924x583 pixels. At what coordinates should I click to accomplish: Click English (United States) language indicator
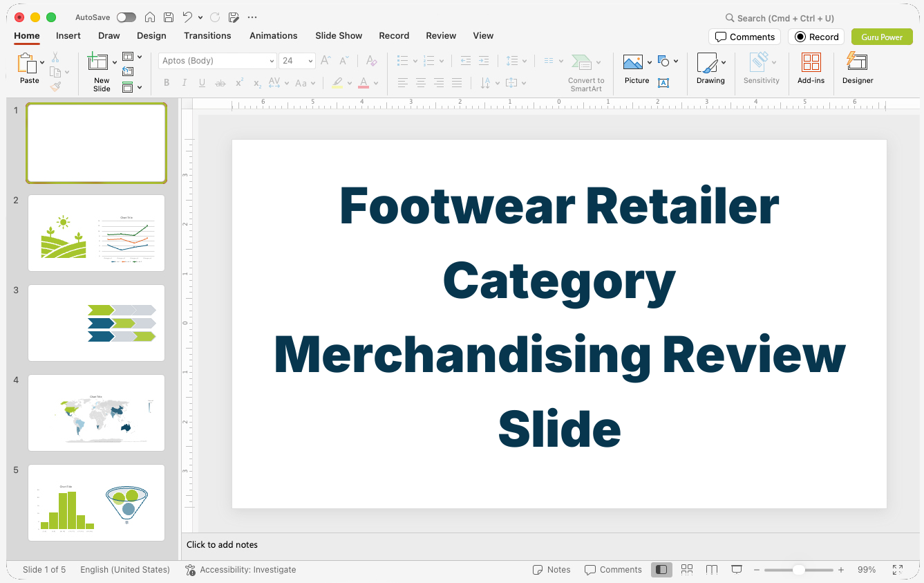[125, 570]
